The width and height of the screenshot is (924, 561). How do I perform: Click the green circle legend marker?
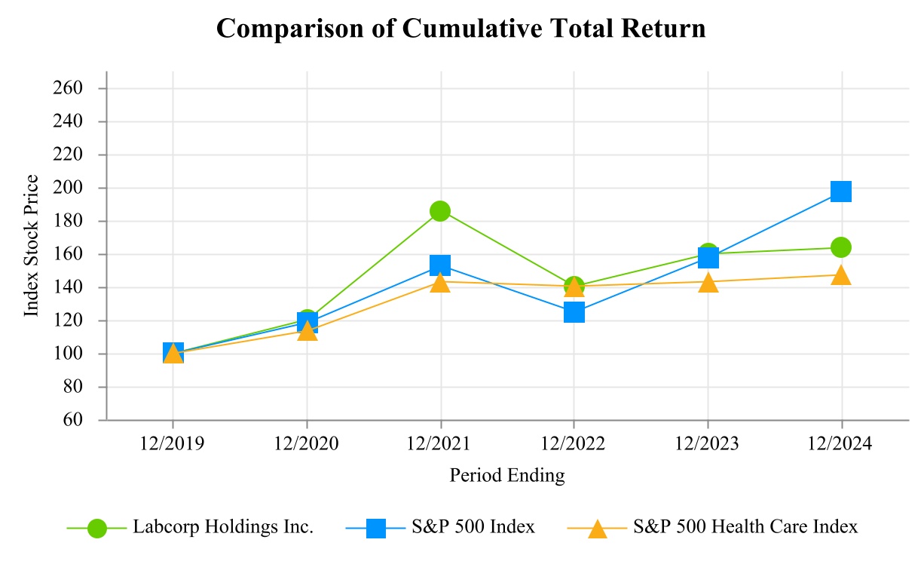97,528
